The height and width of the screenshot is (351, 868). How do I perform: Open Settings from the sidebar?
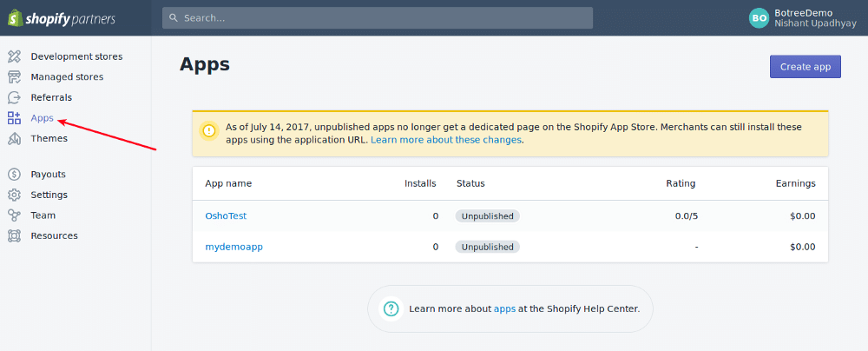[49, 195]
